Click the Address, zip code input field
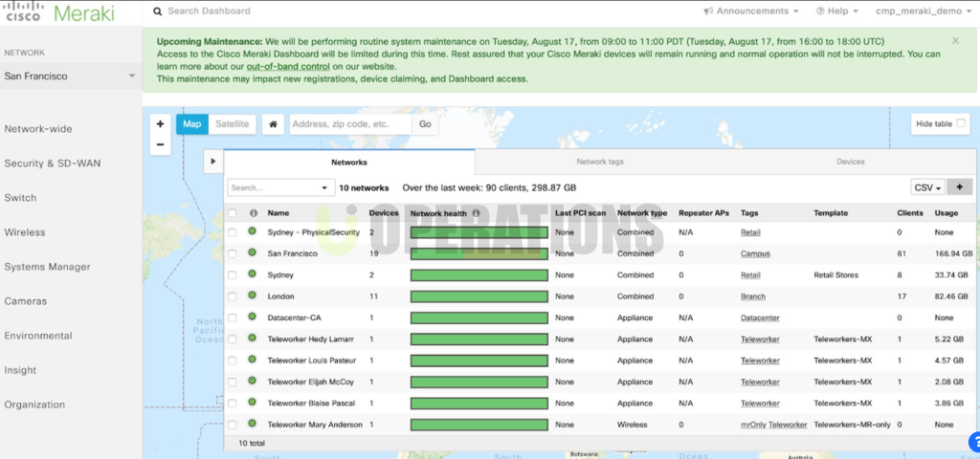The width and height of the screenshot is (980, 459). coord(350,124)
